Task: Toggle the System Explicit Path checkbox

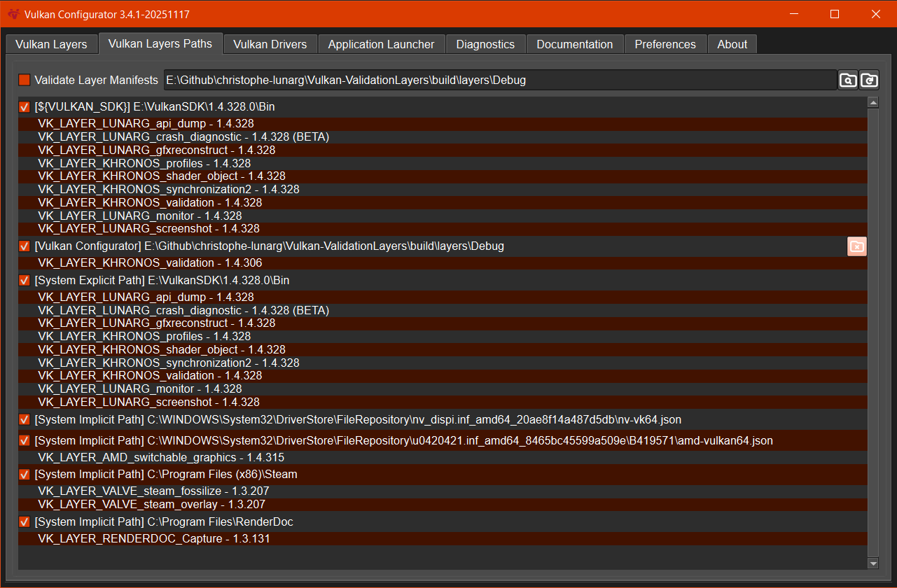Action: tap(25, 281)
